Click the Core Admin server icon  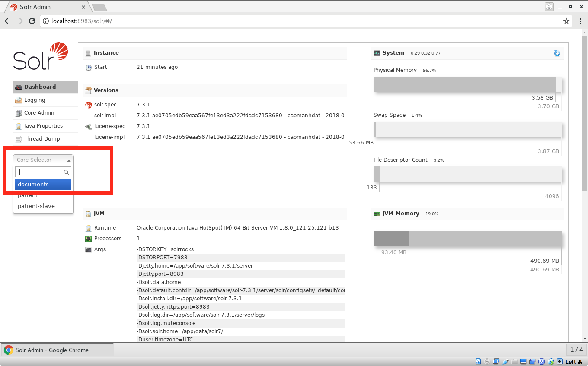(18, 113)
